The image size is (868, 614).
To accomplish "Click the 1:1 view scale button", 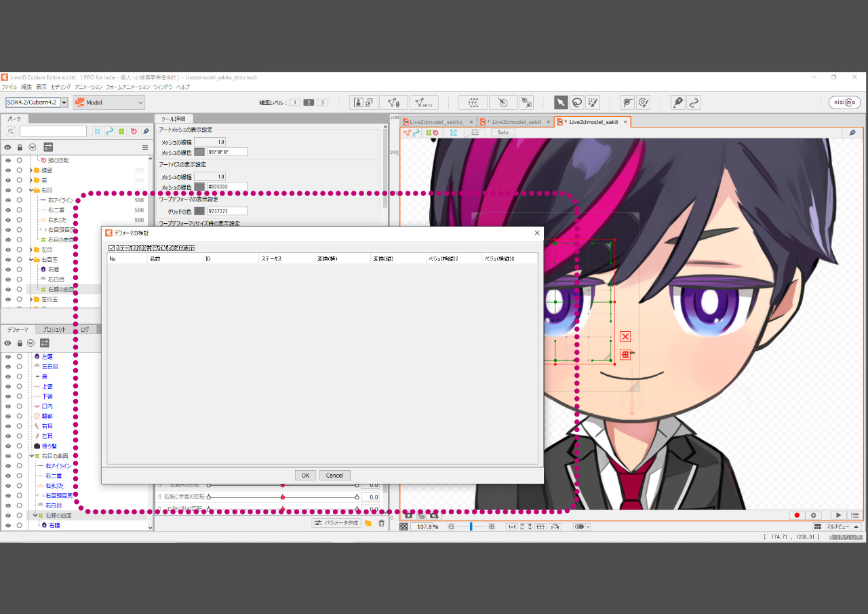I will point(512,526).
